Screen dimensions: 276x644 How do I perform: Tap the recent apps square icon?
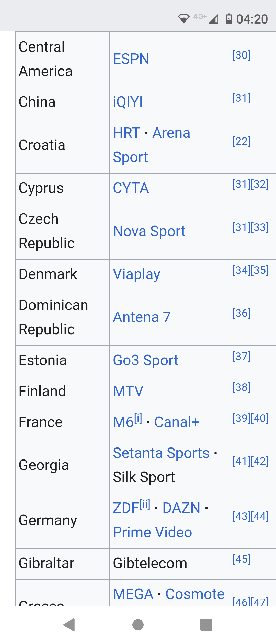(206, 625)
